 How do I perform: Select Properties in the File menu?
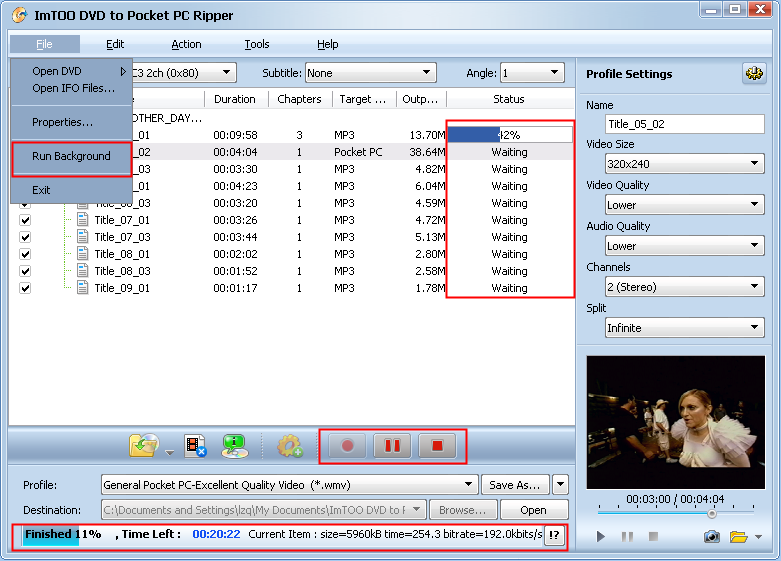pos(71,122)
